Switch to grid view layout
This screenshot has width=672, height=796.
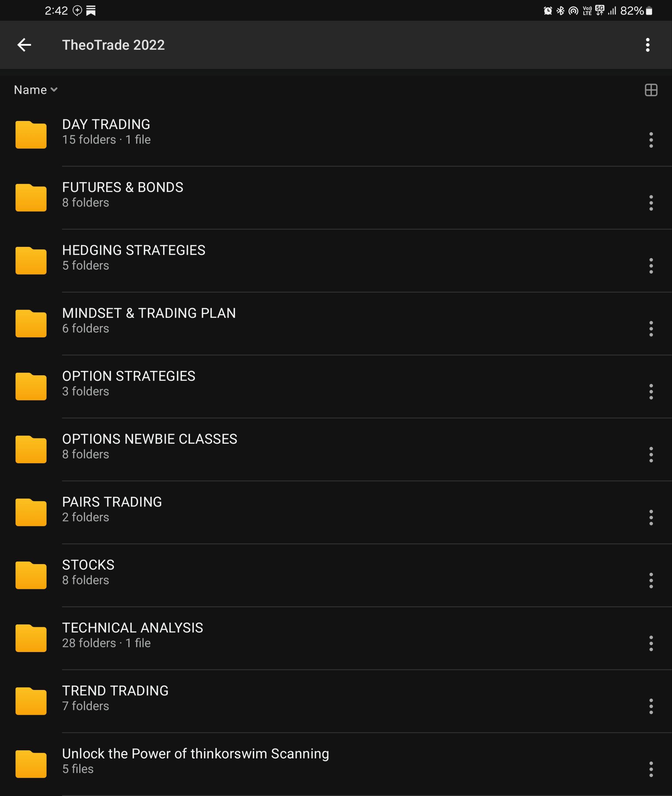(x=651, y=90)
